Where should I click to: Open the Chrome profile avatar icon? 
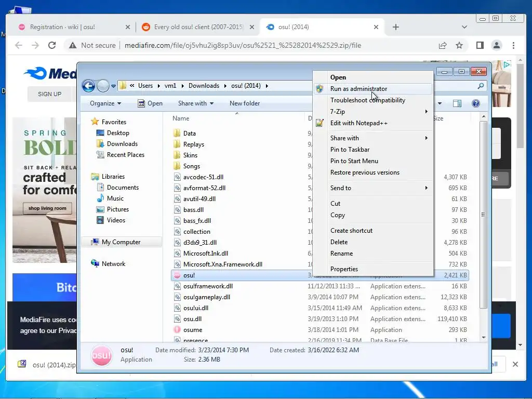[496, 46]
